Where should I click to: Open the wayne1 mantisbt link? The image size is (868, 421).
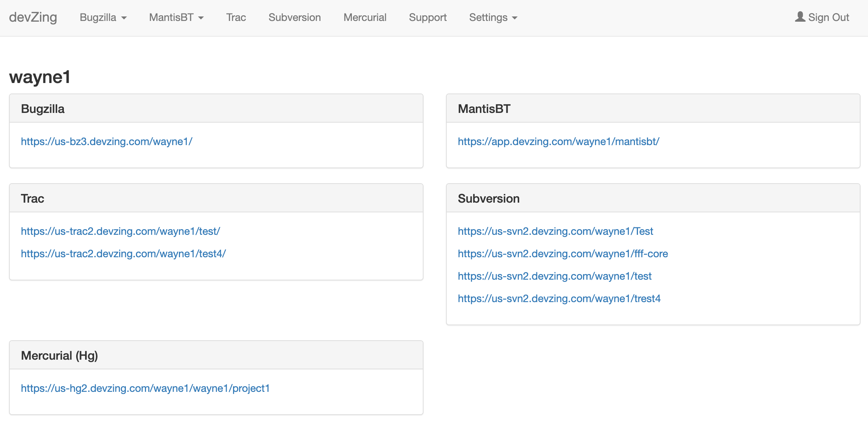(558, 142)
